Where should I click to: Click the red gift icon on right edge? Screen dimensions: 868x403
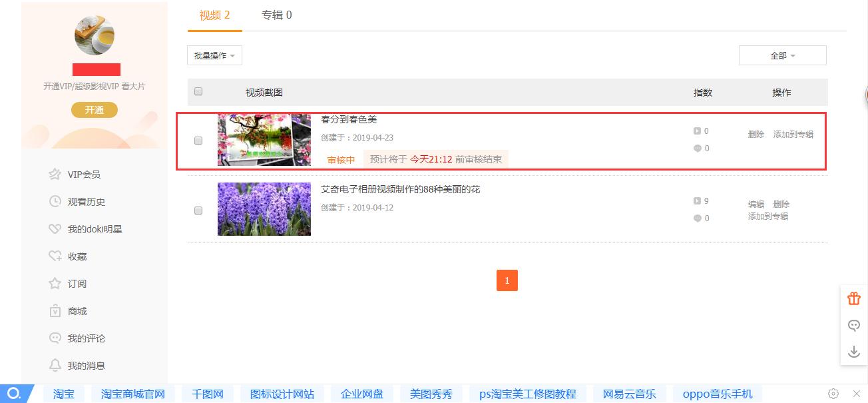pos(853,298)
